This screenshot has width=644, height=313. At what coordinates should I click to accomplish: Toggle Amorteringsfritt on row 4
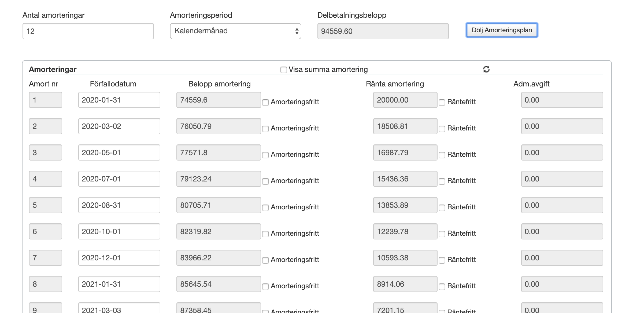(x=265, y=181)
